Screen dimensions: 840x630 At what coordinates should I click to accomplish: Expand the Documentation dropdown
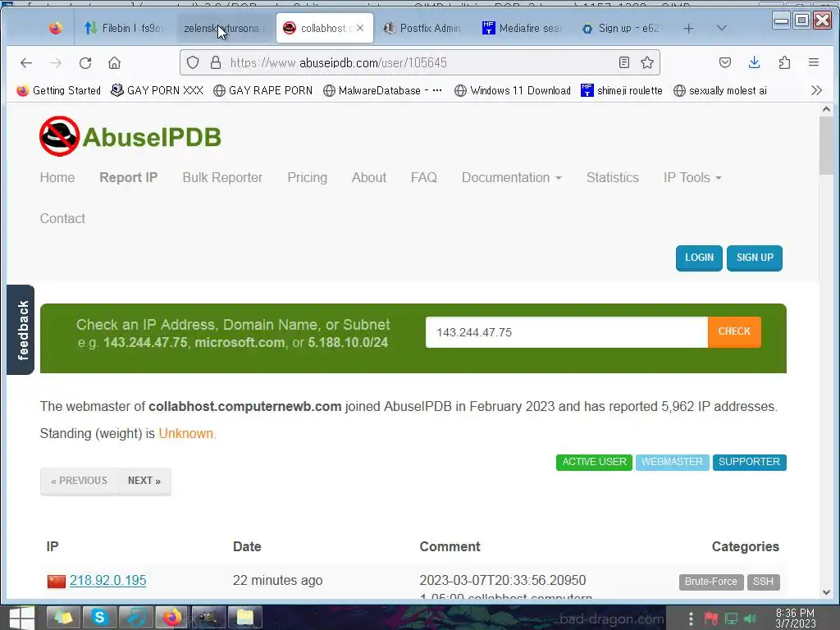pyautogui.click(x=512, y=177)
